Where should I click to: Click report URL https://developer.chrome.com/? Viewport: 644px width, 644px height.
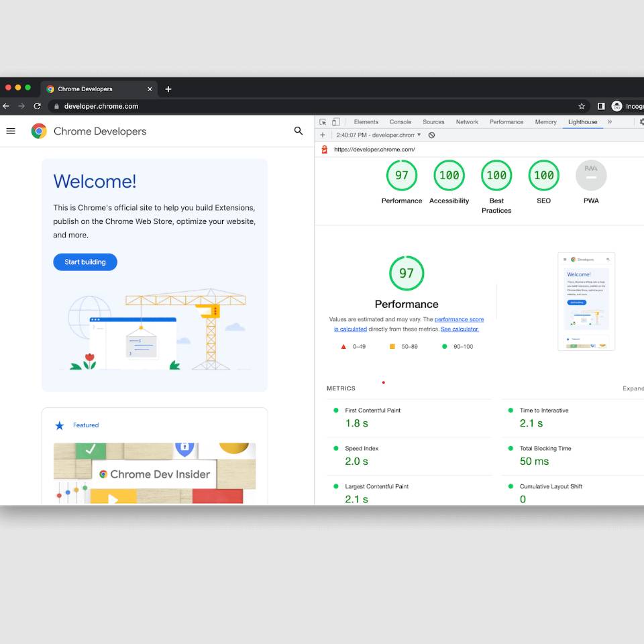point(374,150)
